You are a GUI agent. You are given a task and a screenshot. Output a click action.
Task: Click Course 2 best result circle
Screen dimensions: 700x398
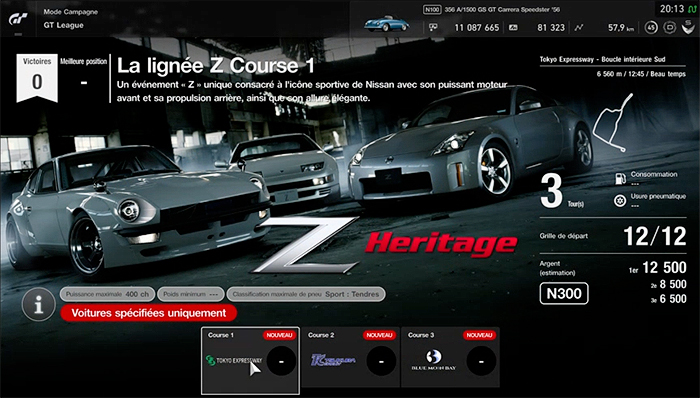(x=381, y=361)
